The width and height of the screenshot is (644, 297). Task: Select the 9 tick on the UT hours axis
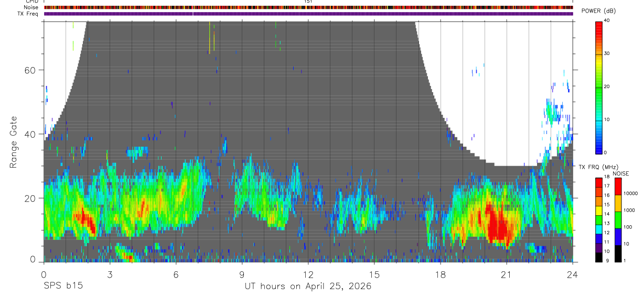[242, 274]
